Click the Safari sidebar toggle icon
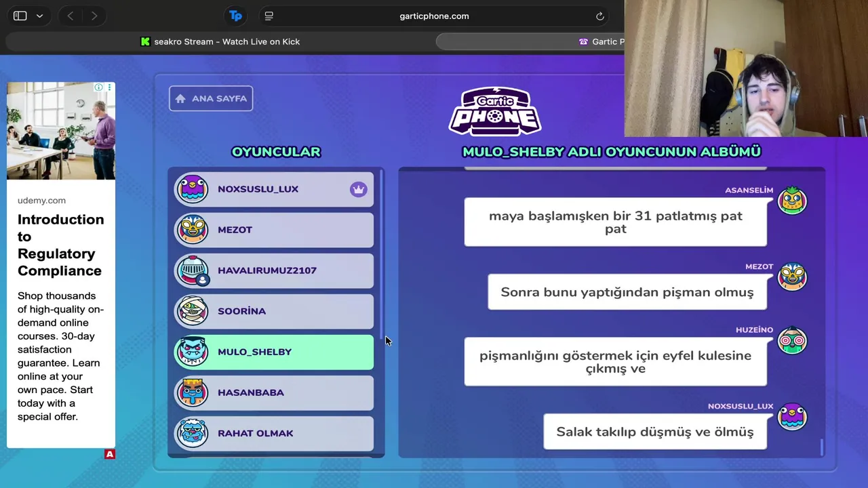This screenshot has height=488, width=868. tap(20, 16)
